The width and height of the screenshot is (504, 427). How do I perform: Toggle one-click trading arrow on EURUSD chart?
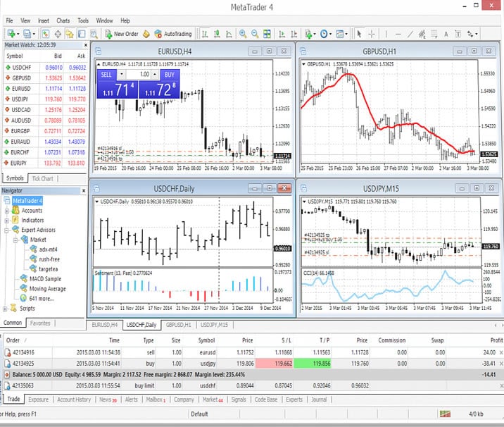coord(99,64)
